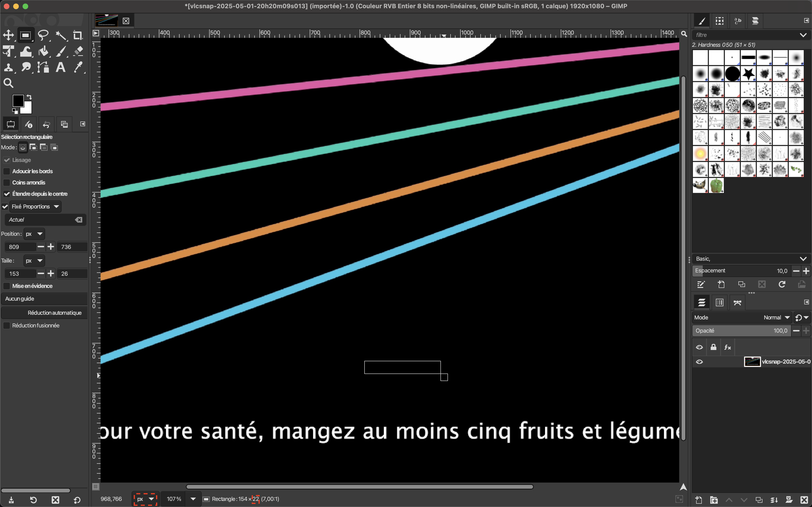Select the Zoom magnifier tool
This screenshot has height=507, width=812.
click(8, 83)
